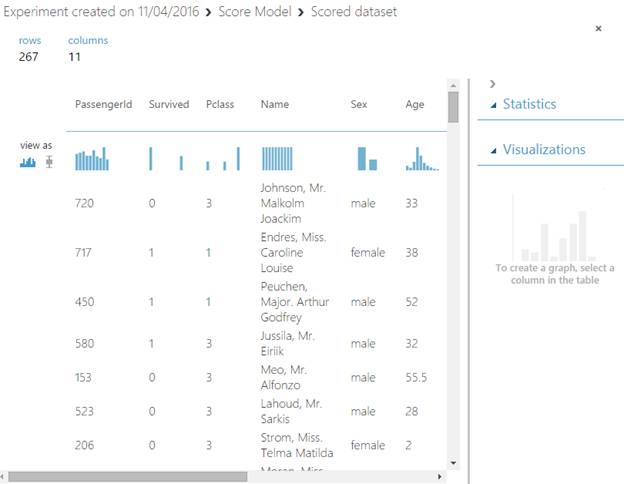The height and width of the screenshot is (484, 624).
Task: Collapse the Statistics section
Action: (x=493, y=105)
